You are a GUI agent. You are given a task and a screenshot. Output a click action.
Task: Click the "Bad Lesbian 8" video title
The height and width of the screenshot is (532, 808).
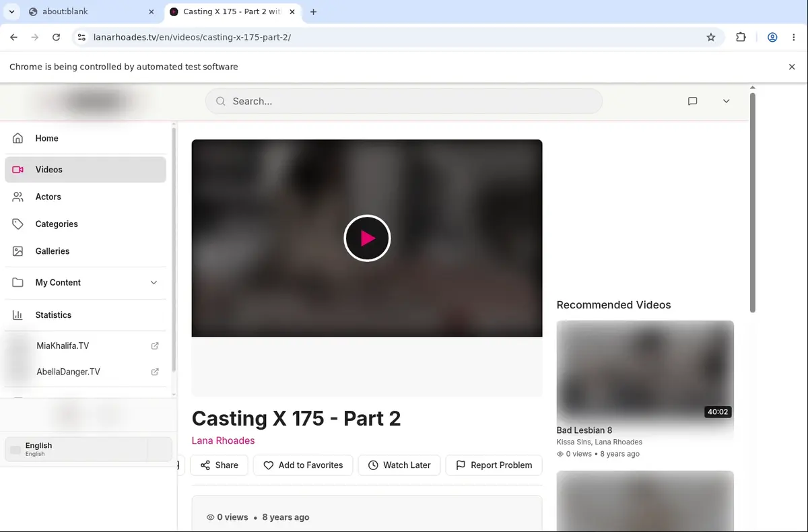[584, 430]
